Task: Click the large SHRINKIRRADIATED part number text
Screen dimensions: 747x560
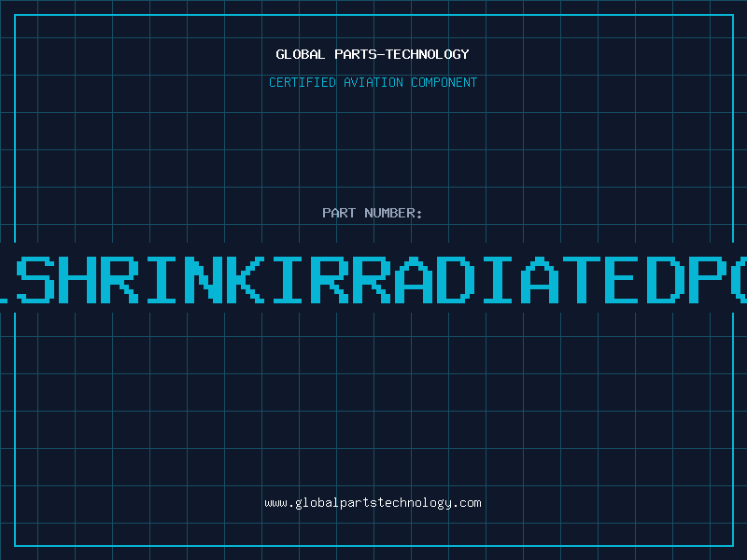Action: [373, 279]
